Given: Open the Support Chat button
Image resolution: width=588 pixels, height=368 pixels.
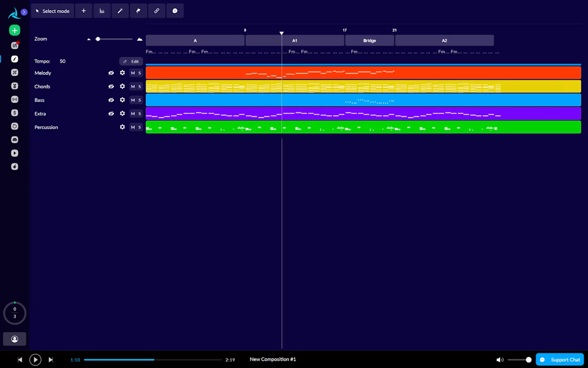Looking at the screenshot, I should click(560, 360).
